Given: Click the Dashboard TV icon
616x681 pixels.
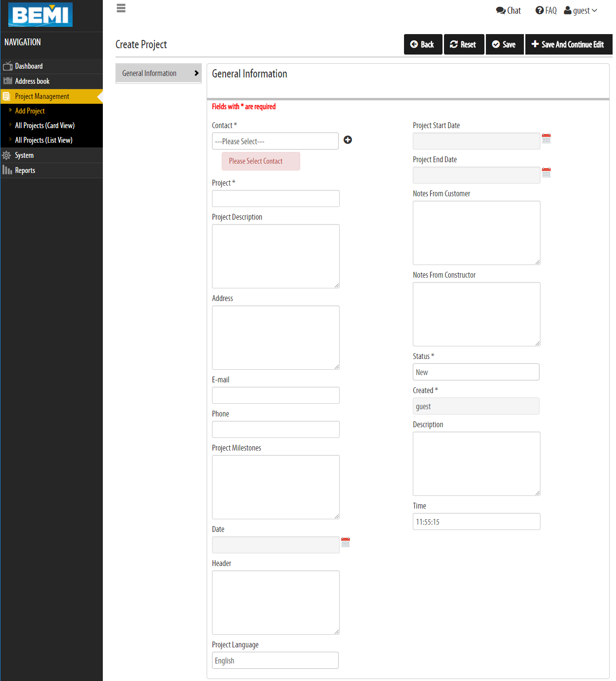Looking at the screenshot, I should (x=7, y=66).
